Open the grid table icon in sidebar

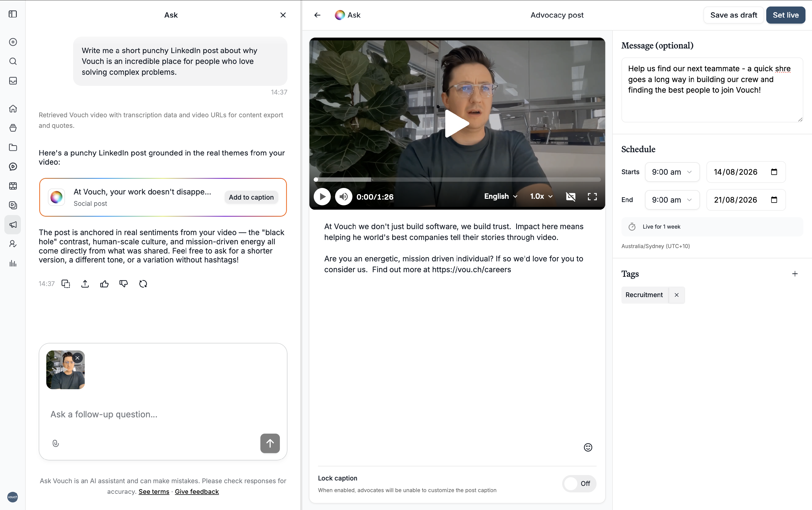13,186
